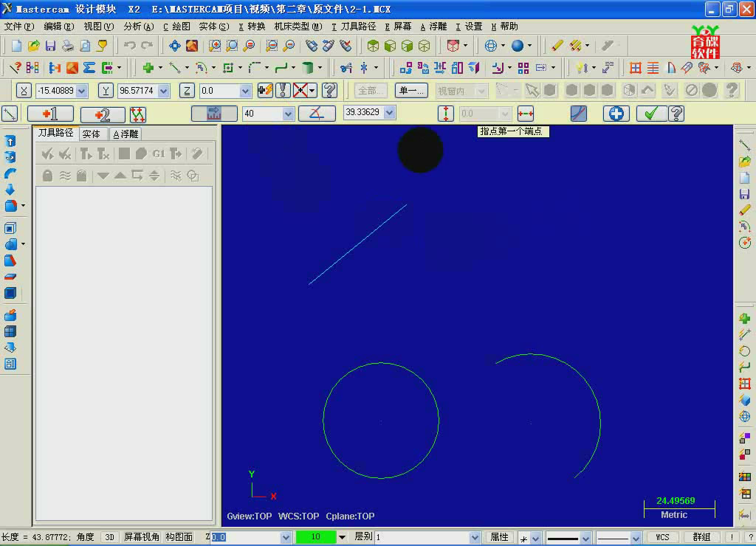
Task: Switch to the 实体 panel tab
Action: click(91, 134)
